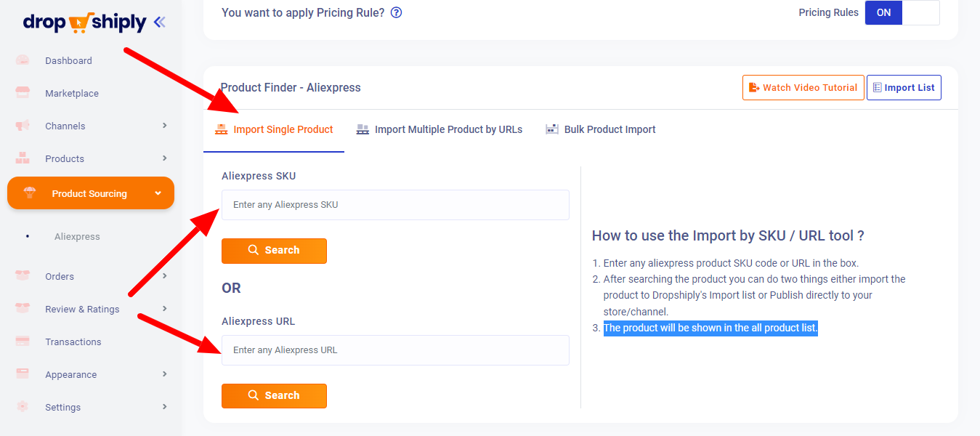The width and height of the screenshot is (980, 436).
Task: Click the video icon on Watch Video Tutorial
Action: 754,87
